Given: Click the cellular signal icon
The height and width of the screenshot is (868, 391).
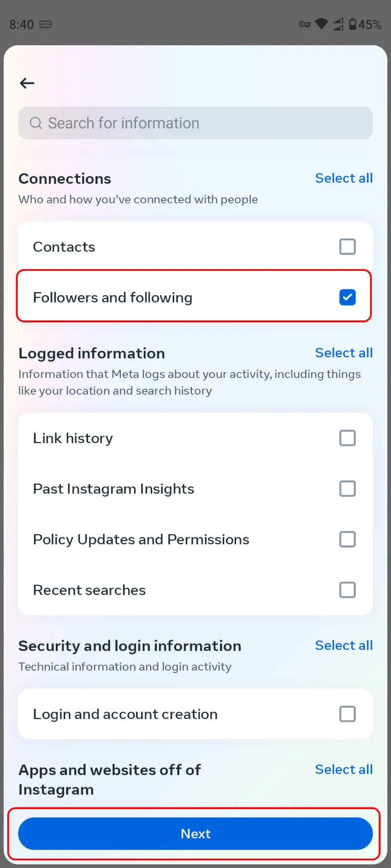Looking at the screenshot, I should [338, 24].
